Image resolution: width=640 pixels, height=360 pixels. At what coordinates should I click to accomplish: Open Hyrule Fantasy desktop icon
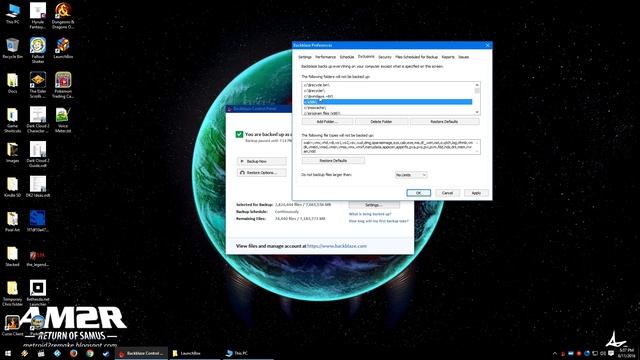coord(38,16)
